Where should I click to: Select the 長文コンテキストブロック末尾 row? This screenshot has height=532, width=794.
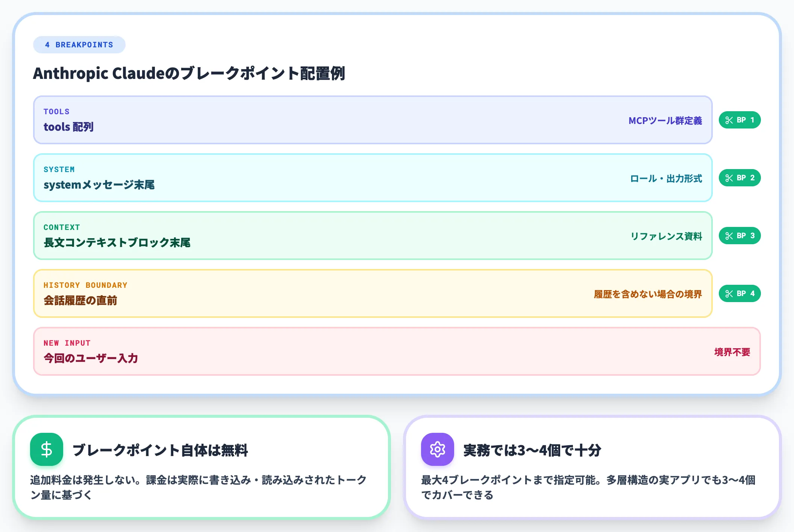(x=373, y=236)
